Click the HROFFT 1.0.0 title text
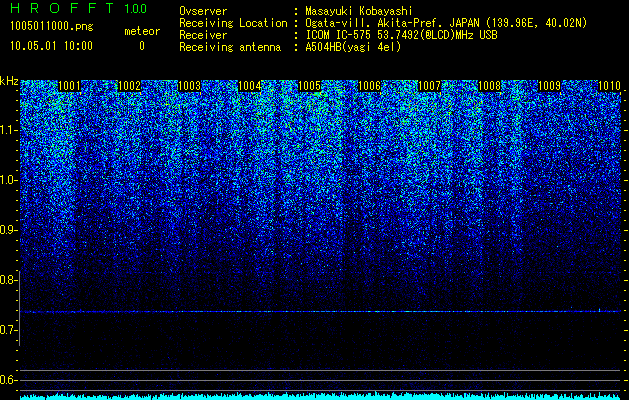Image resolution: width=629 pixels, height=400 pixels. (79, 8)
